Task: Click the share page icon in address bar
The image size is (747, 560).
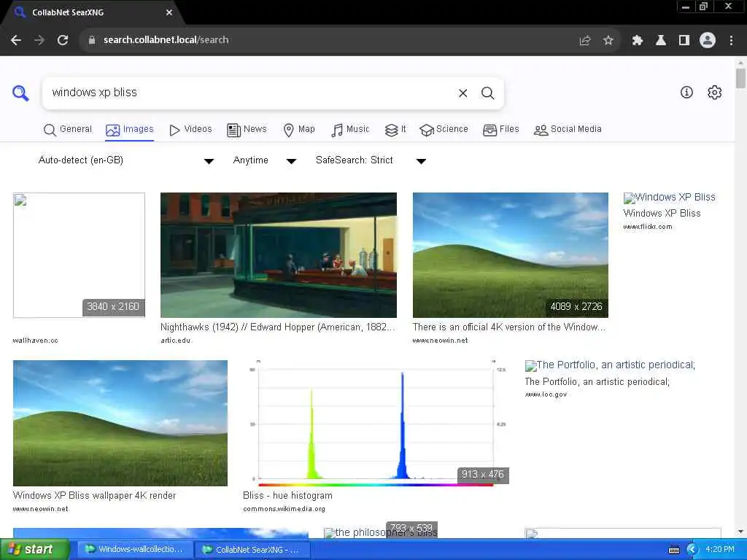Action: pos(585,41)
